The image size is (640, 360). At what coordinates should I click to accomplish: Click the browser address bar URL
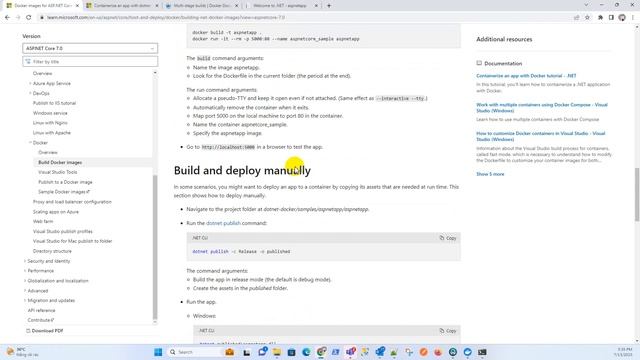(x=165, y=18)
